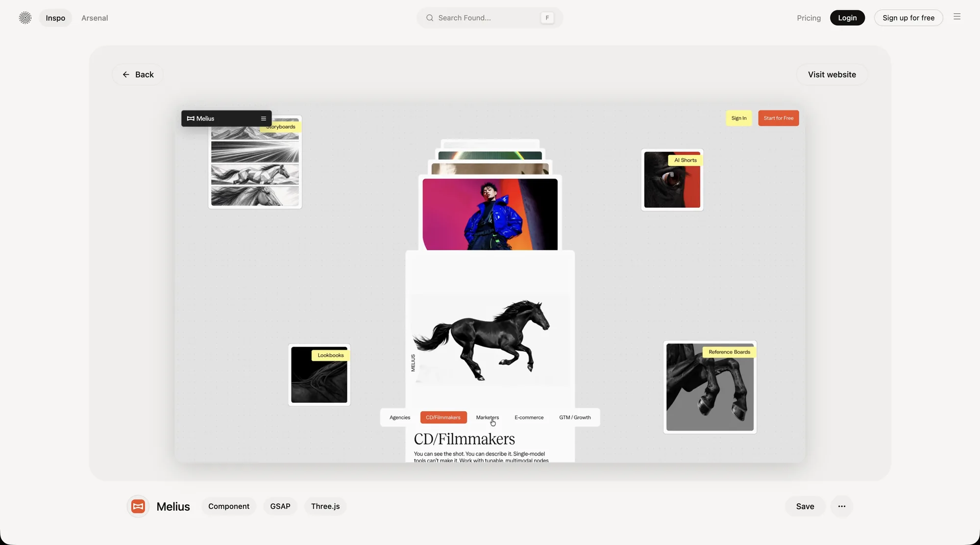Filter by the Three.js tag
The width and height of the screenshot is (980, 545).
point(325,506)
